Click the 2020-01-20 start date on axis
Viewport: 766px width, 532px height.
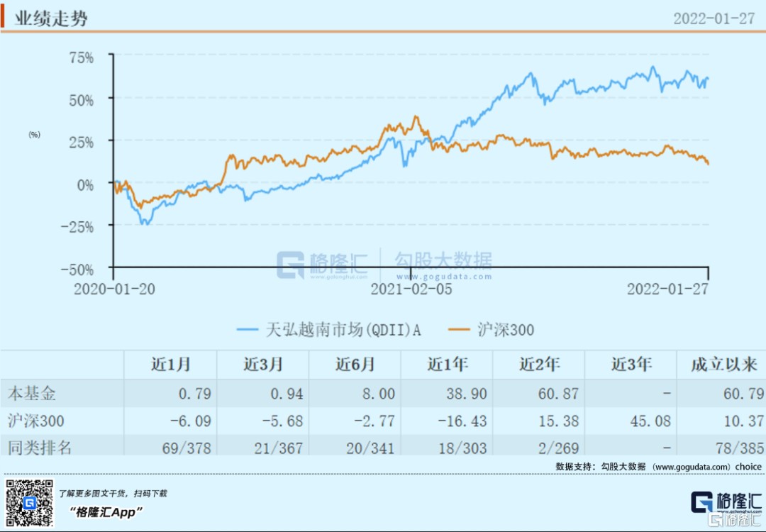click(113, 289)
